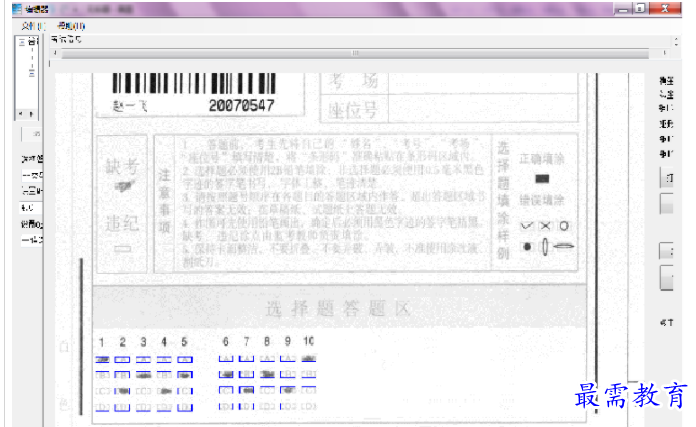Click the left arrow of the top horizontal scrollbar
The width and height of the screenshot is (696, 427).
(x=55, y=53)
